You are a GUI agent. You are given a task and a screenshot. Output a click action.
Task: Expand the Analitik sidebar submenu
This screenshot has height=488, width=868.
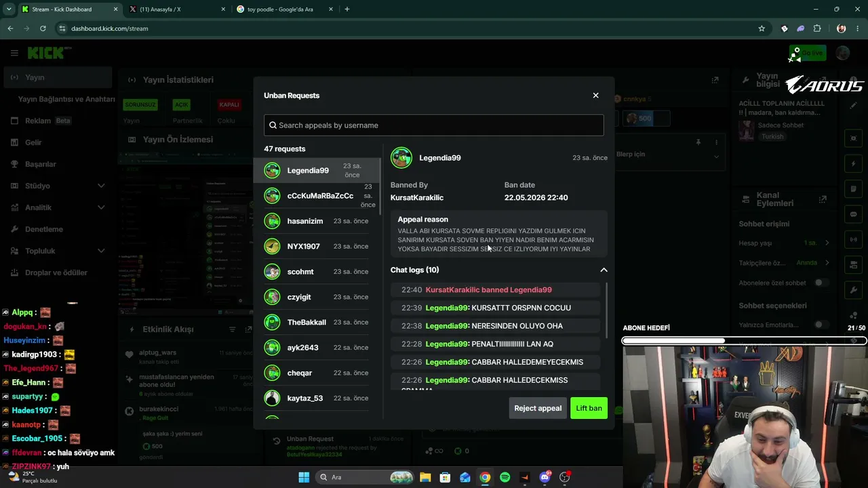click(101, 207)
